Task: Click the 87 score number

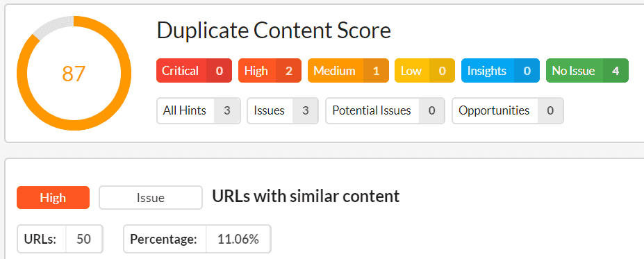Action: (x=74, y=74)
